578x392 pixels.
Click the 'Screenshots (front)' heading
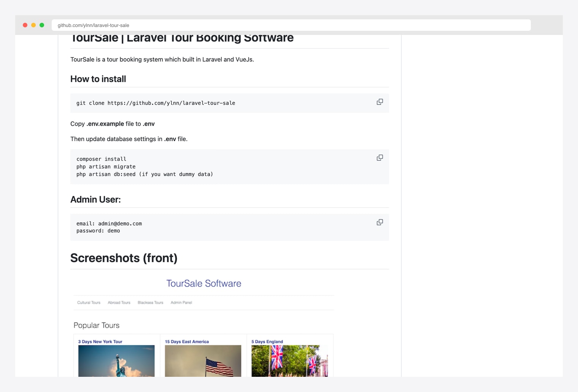(x=124, y=258)
